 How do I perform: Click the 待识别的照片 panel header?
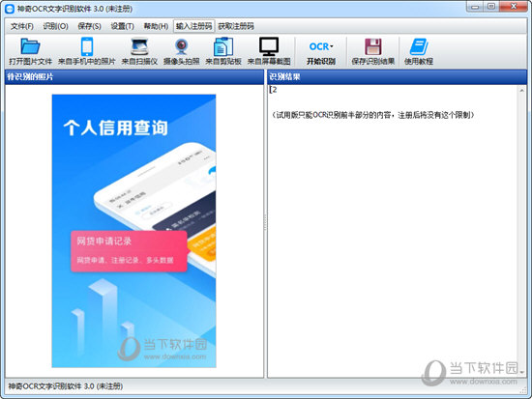pyautogui.click(x=134, y=77)
